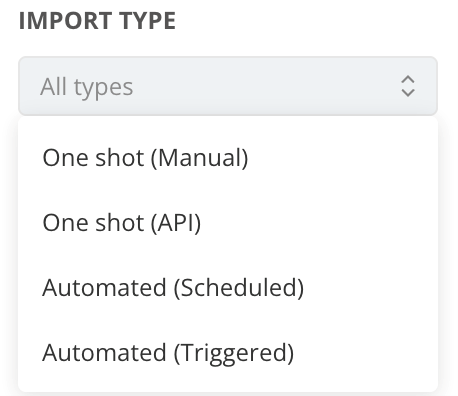
Task: Choose 'Automated (Scheduled)' from the list
Action: (x=228, y=288)
